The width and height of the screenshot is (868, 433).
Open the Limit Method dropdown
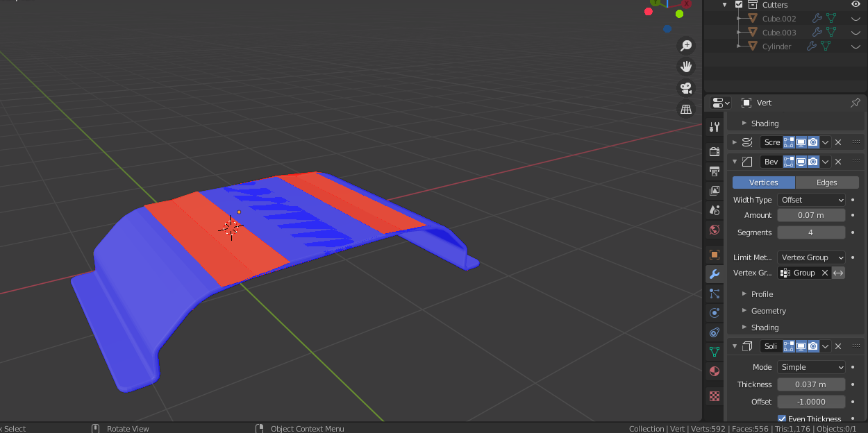coord(811,257)
